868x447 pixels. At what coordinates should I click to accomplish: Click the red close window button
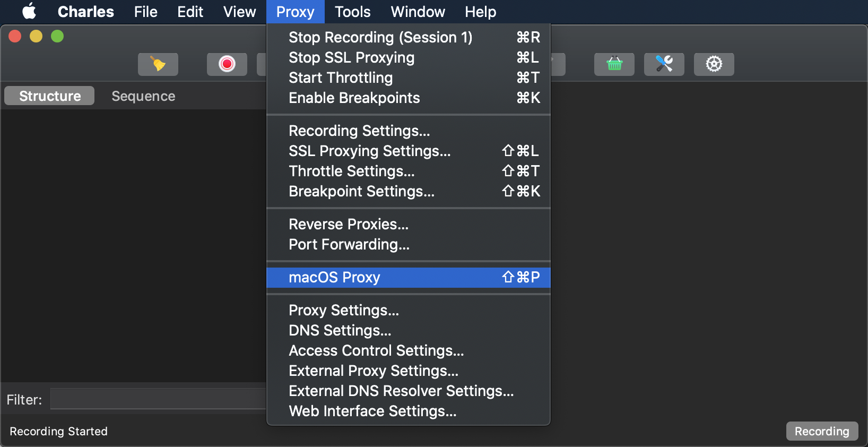(x=15, y=36)
